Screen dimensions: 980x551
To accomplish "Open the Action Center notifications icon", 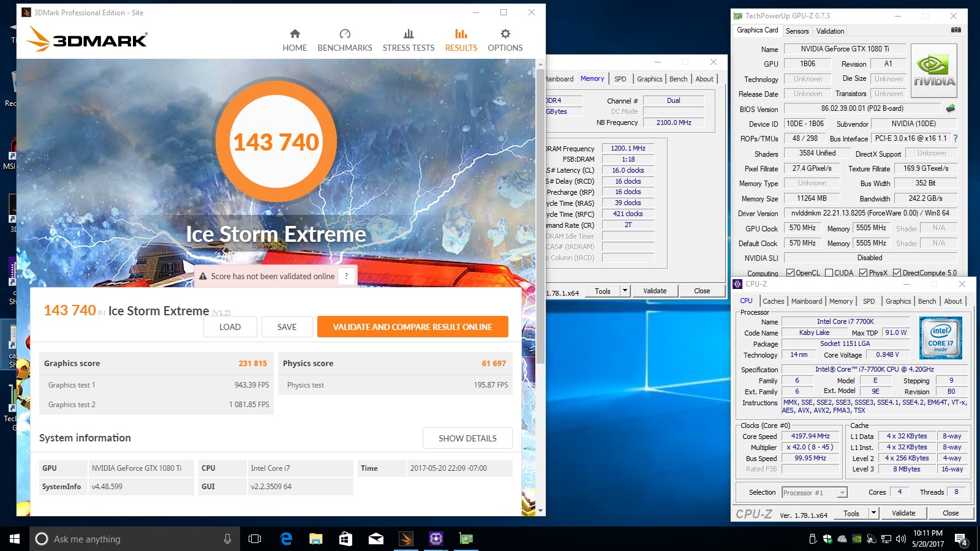I will (x=961, y=540).
